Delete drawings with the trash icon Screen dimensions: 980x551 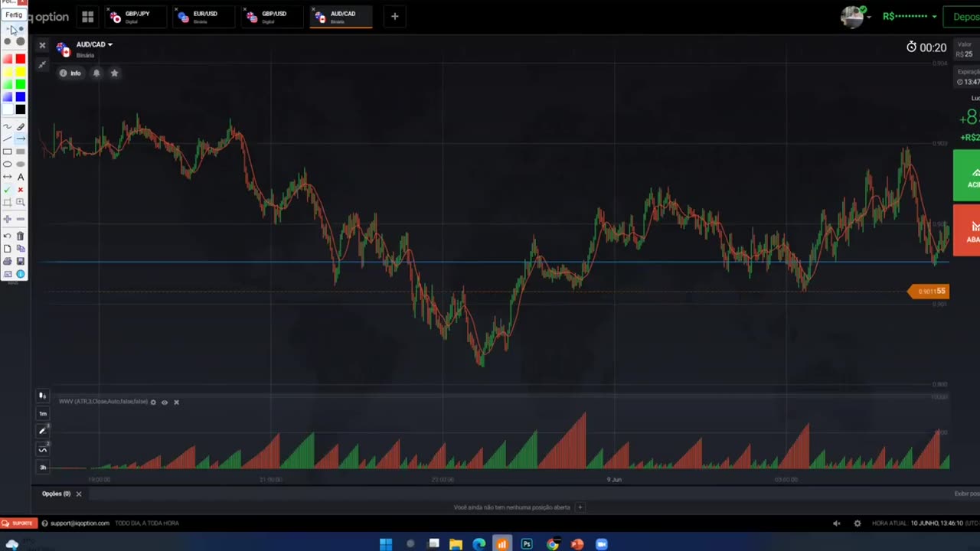pos(21,236)
